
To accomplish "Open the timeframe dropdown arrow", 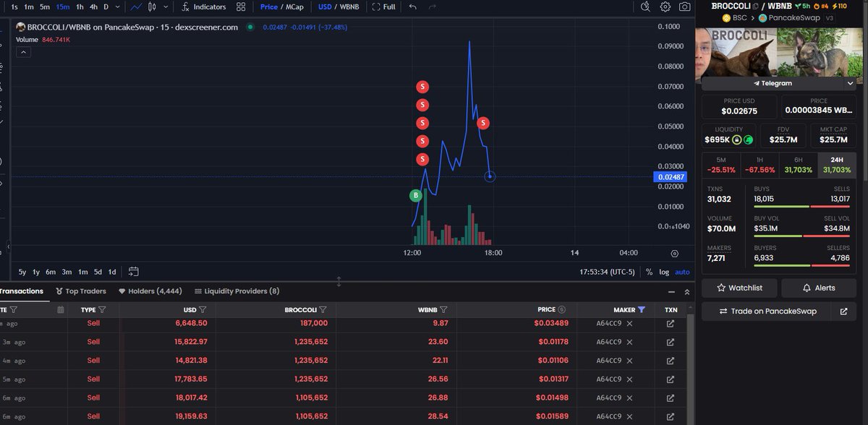I will click(x=118, y=7).
